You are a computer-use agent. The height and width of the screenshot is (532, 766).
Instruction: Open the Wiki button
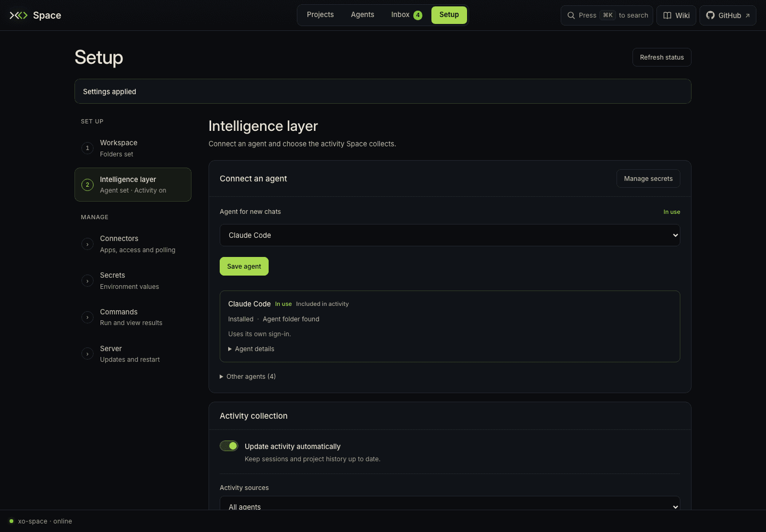(x=677, y=15)
